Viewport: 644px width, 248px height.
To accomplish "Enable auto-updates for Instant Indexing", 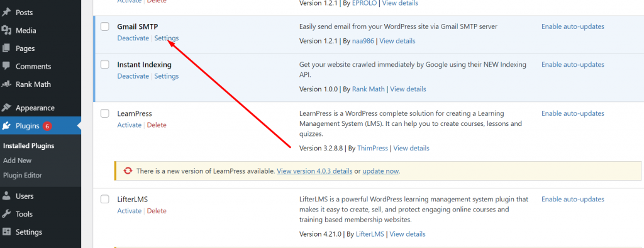I will 572,65.
